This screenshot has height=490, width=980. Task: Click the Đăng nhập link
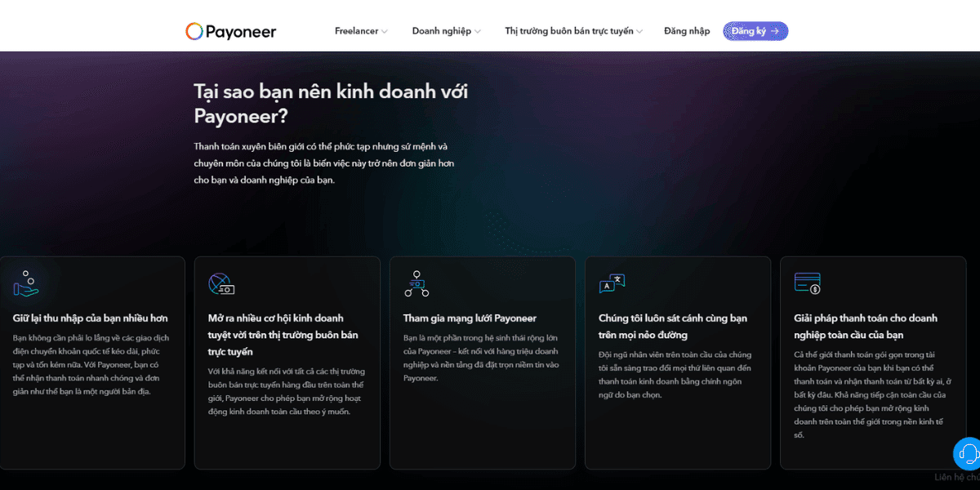coord(687,31)
